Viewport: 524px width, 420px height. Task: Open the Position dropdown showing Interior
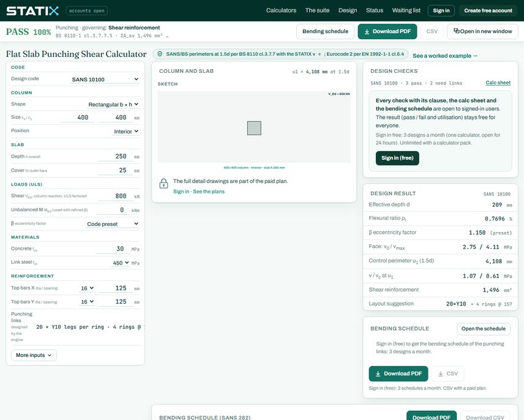pyautogui.click(x=126, y=132)
